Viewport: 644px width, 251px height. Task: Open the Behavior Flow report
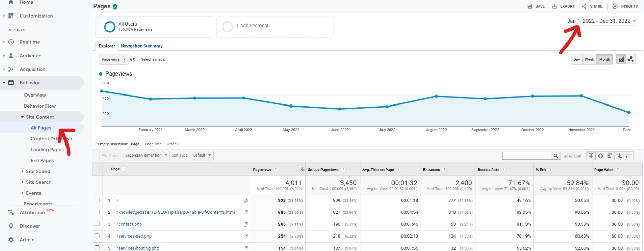click(x=40, y=106)
